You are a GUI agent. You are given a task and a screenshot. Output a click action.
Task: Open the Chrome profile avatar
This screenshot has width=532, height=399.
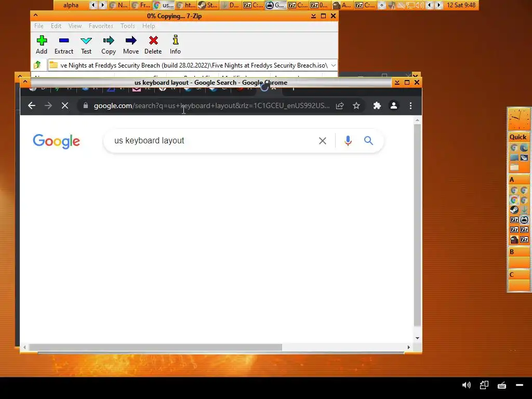394,105
